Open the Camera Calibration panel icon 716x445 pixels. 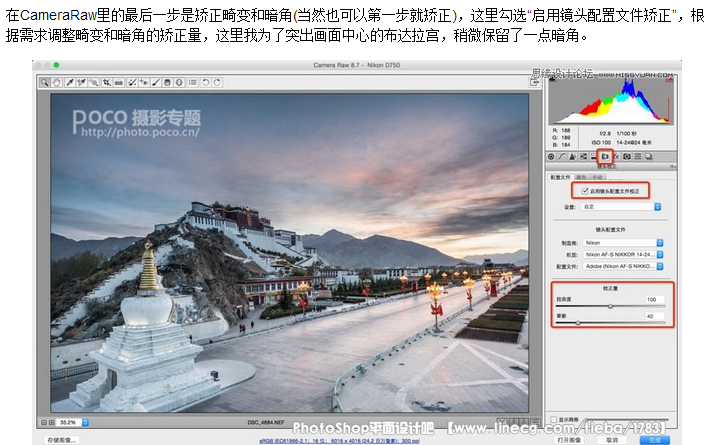(627, 157)
